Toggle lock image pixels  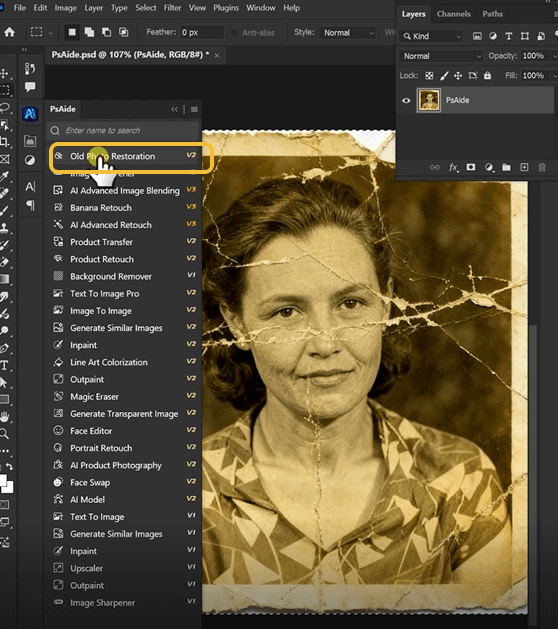click(444, 75)
